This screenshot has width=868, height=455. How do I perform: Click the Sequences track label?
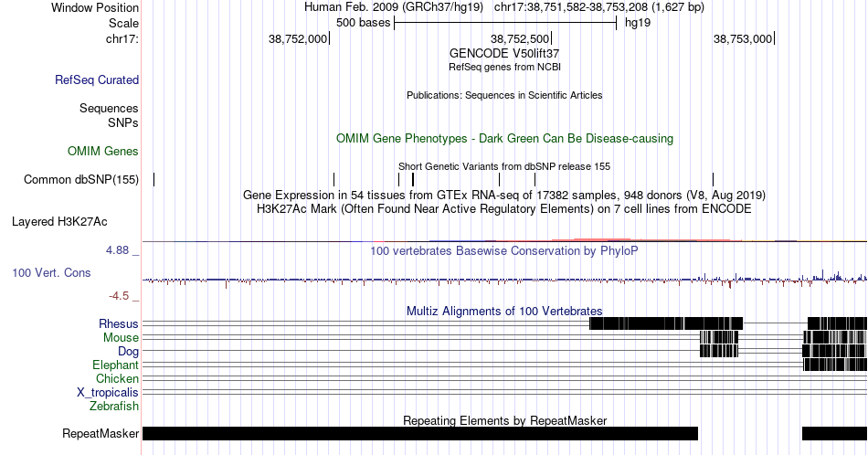pyautogui.click(x=109, y=108)
